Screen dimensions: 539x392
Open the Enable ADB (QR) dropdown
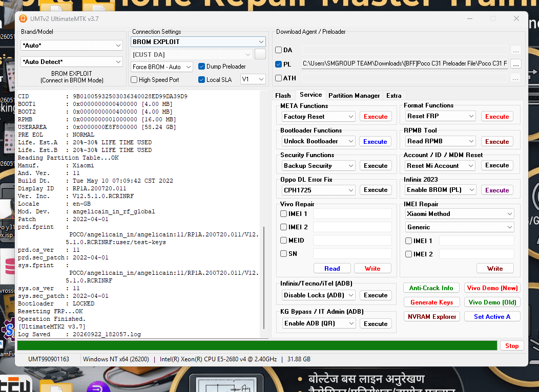pos(318,323)
